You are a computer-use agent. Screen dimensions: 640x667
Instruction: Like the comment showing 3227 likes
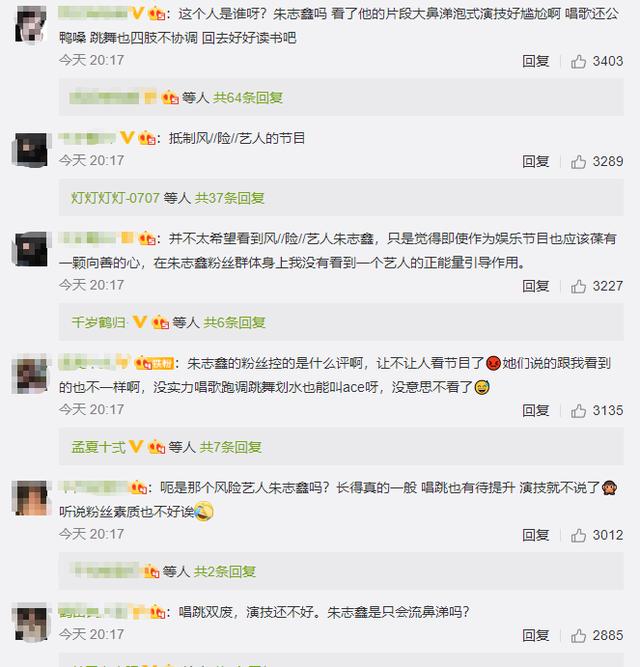[578, 286]
